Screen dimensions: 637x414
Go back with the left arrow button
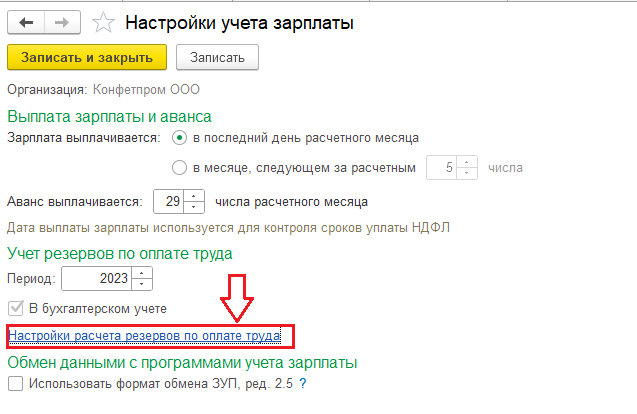(26, 22)
